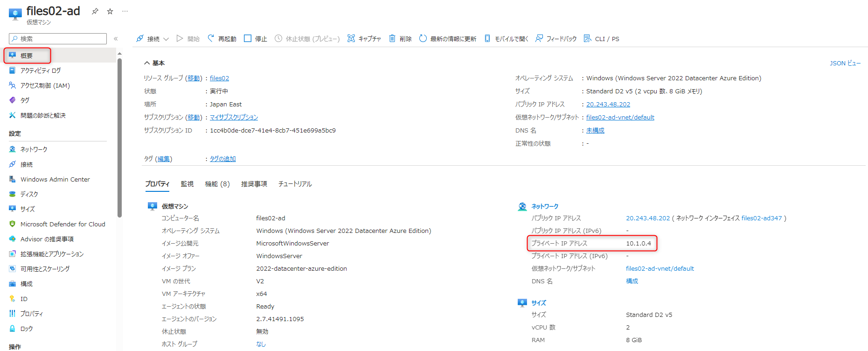Image resolution: width=868 pixels, height=351 pixels.
Task: Open ネットワーク in the settings sidebar
Action: coord(34,149)
